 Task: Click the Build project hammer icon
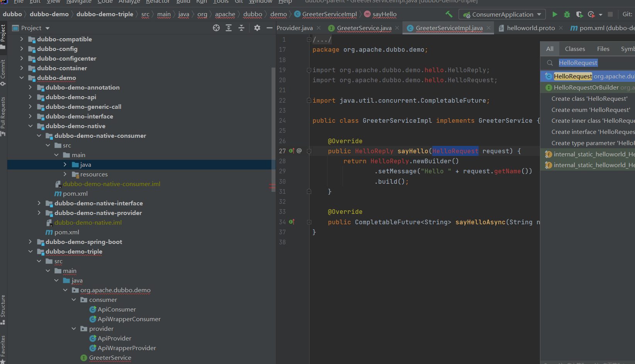(449, 14)
